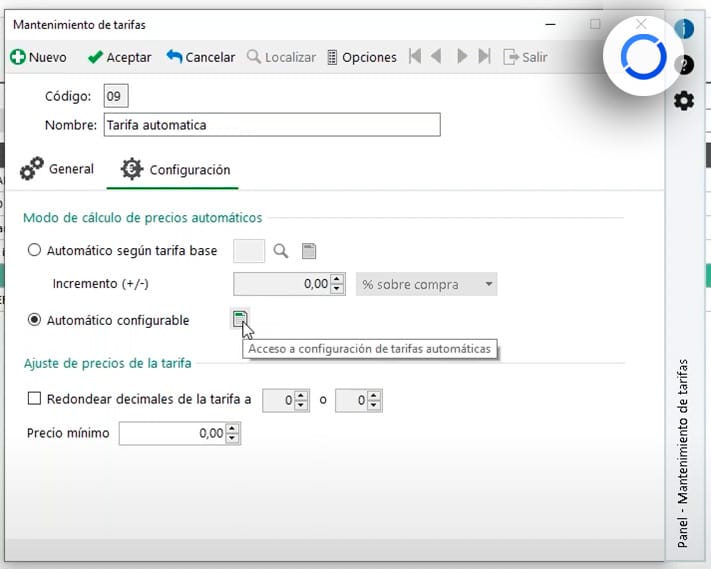Image resolution: width=711 pixels, height=569 pixels.
Task: Open the % sobre compra dropdown
Action: click(x=426, y=284)
